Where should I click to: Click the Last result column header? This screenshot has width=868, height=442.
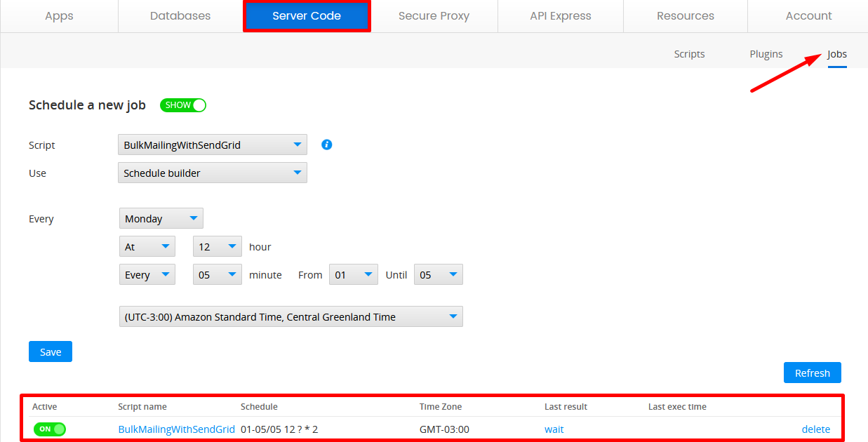click(566, 406)
